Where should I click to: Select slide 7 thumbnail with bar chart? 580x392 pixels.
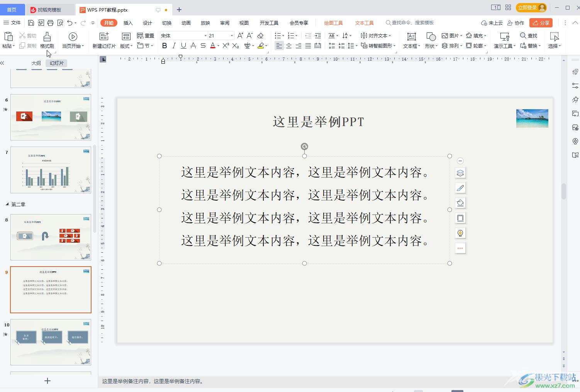tap(51, 170)
